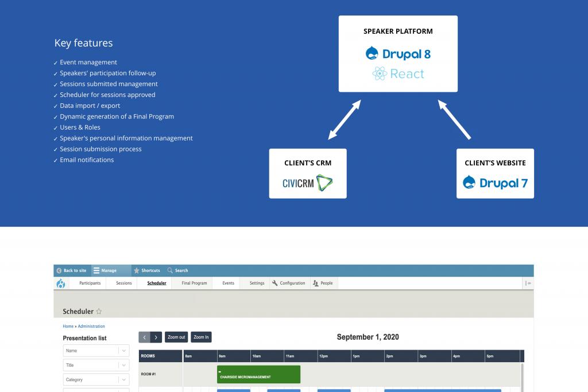Click 'Dynamic generation of a Final Program' line

117,117
